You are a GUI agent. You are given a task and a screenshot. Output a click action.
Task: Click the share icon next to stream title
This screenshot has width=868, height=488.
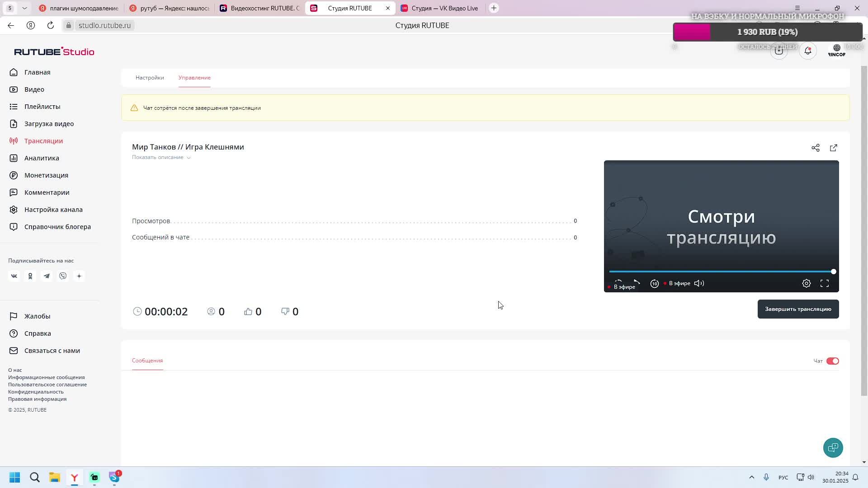tap(815, 148)
